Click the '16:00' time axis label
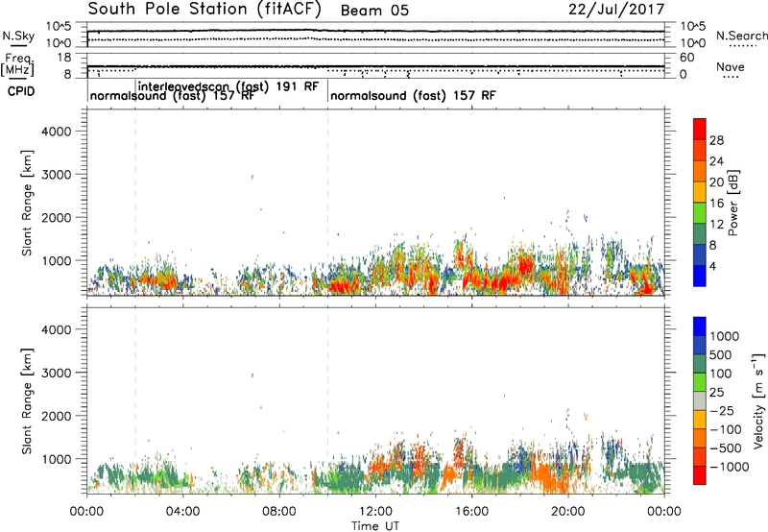This screenshot has height=532, width=768. coord(471,512)
